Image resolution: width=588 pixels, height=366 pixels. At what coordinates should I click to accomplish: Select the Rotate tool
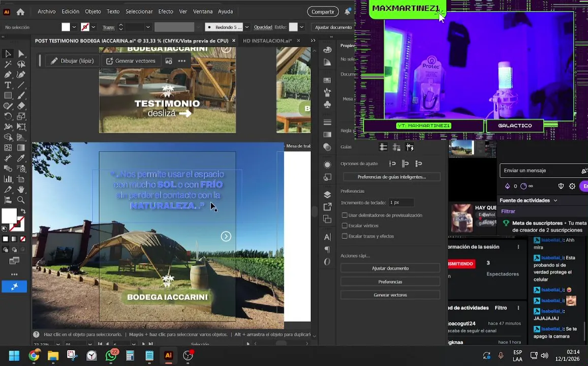tap(8, 116)
